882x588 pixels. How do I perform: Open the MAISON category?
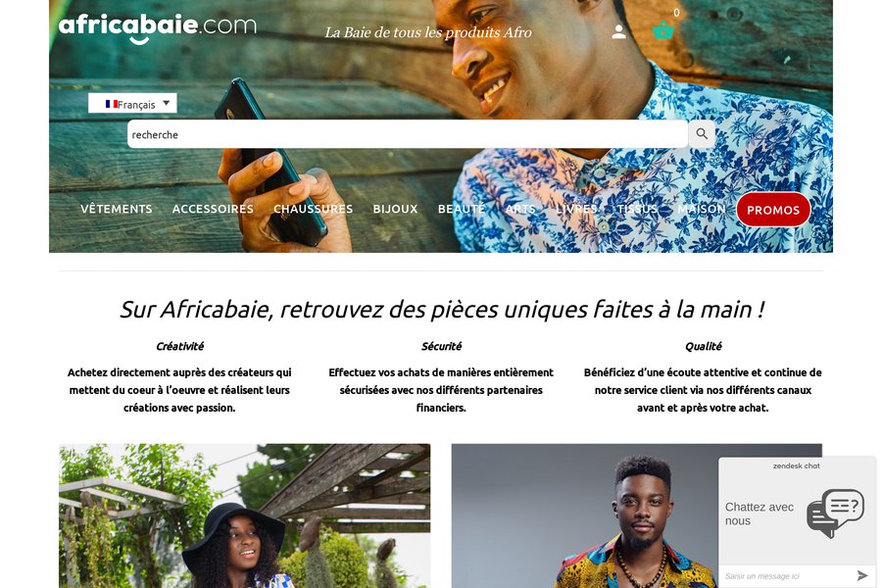coord(702,209)
